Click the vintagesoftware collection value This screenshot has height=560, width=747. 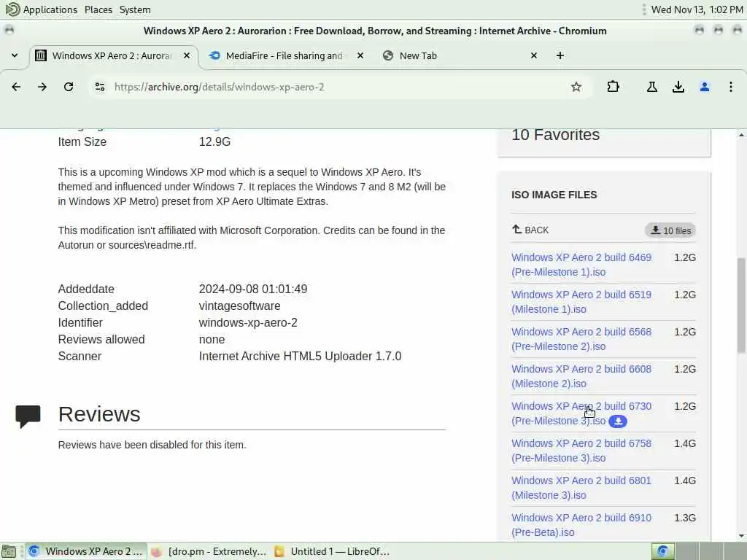239,306
